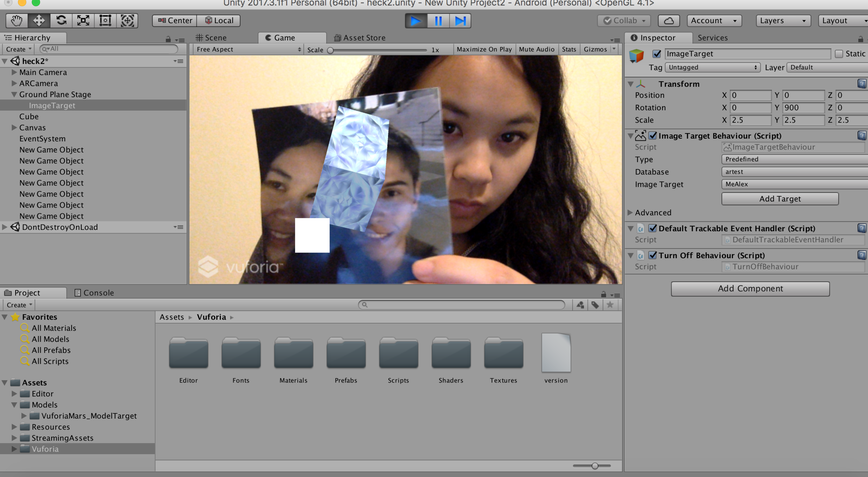Image resolution: width=868 pixels, height=477 pixels.
Task: Toggle the Local handle rotation button
Action: pos(219,20)
